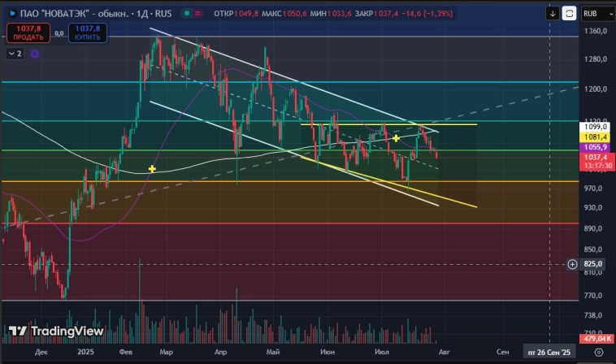Click the Авг label on time axis
Screen dimensions: 616x364
click(444, 353)
